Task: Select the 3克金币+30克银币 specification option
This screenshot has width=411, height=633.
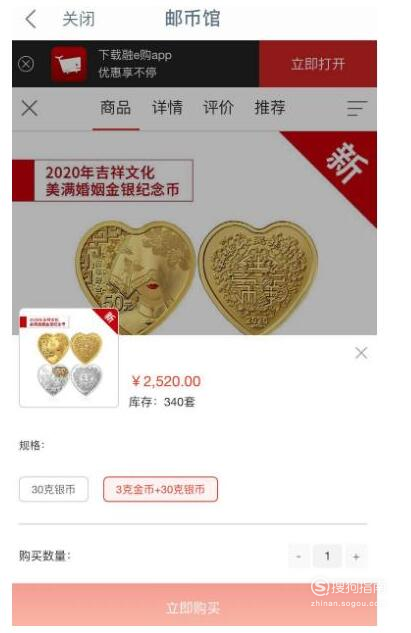Action: click(x=160, y=489)
